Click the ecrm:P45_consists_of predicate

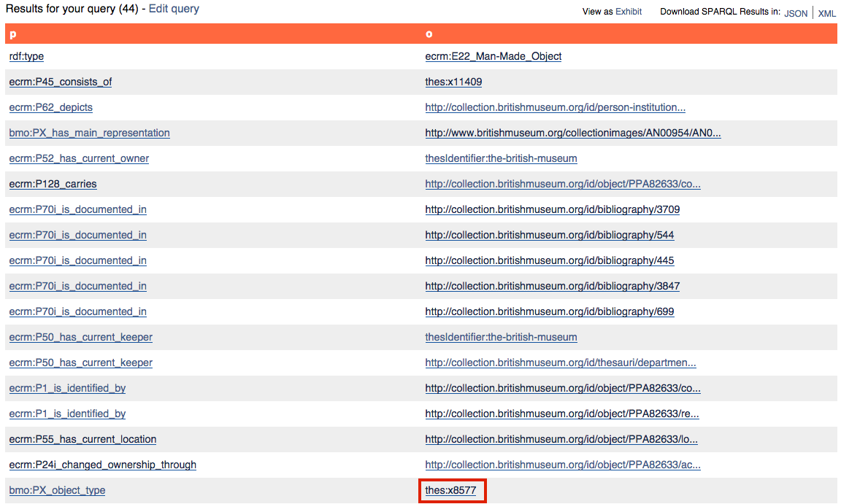[61, 82]
